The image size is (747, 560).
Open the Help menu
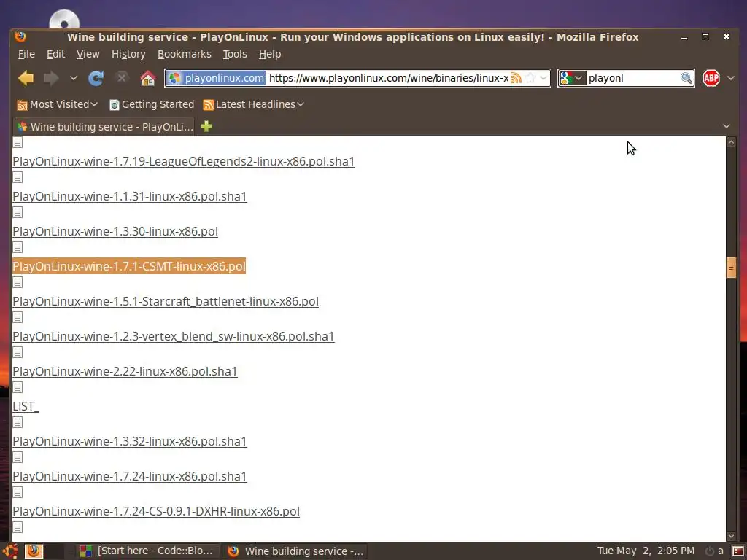pyautogui.click(x=270, y=54)
